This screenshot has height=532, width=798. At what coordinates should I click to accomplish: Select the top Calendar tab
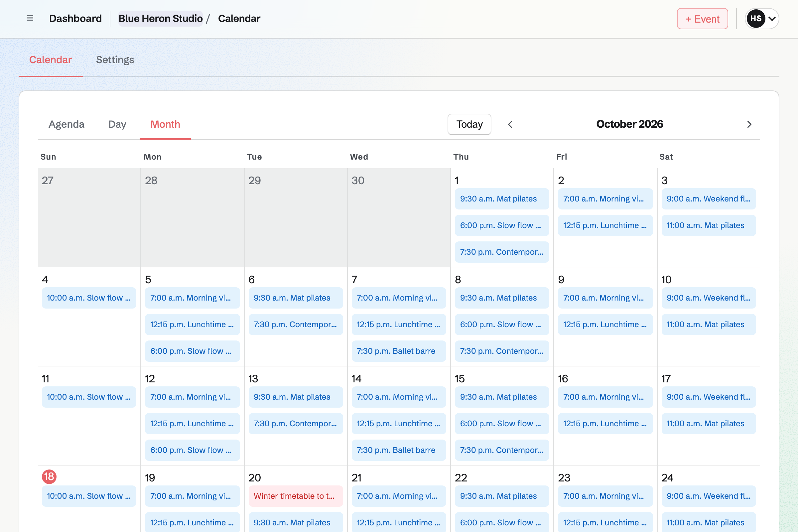(51, 60)
